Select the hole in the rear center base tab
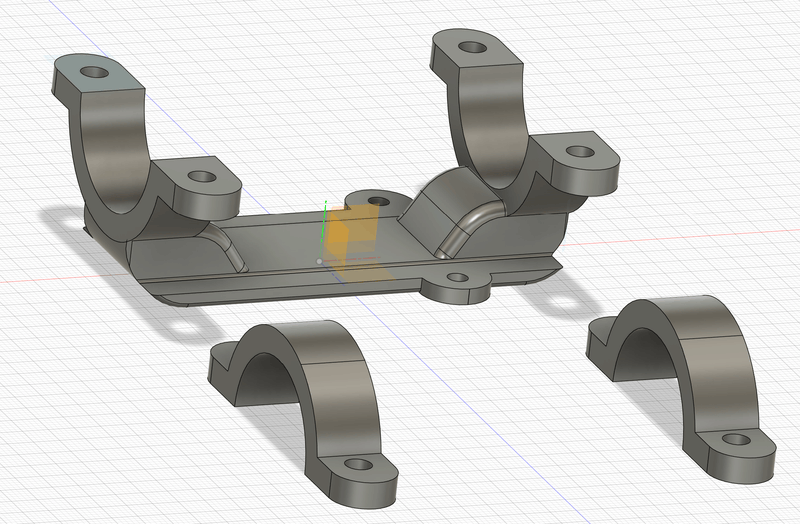Image resolution: width=800 pixels, height=524 pixels. coord(378,201)
